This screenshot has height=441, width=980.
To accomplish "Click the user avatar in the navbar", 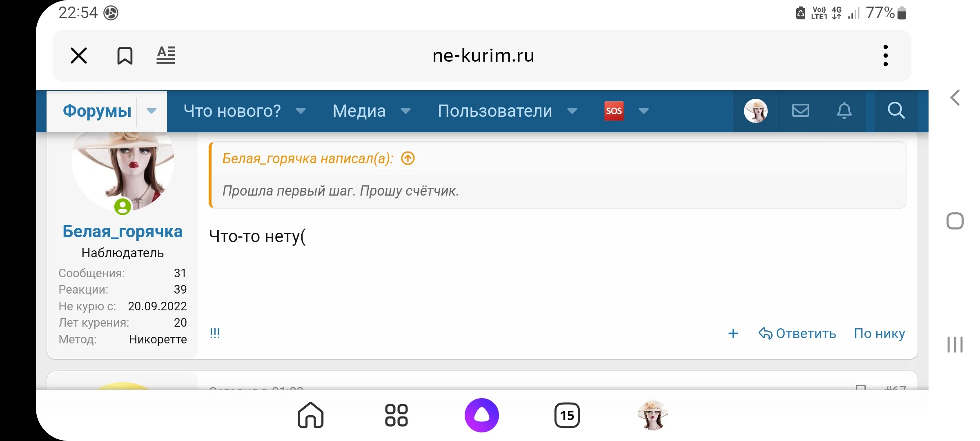I will click(757, 111).
